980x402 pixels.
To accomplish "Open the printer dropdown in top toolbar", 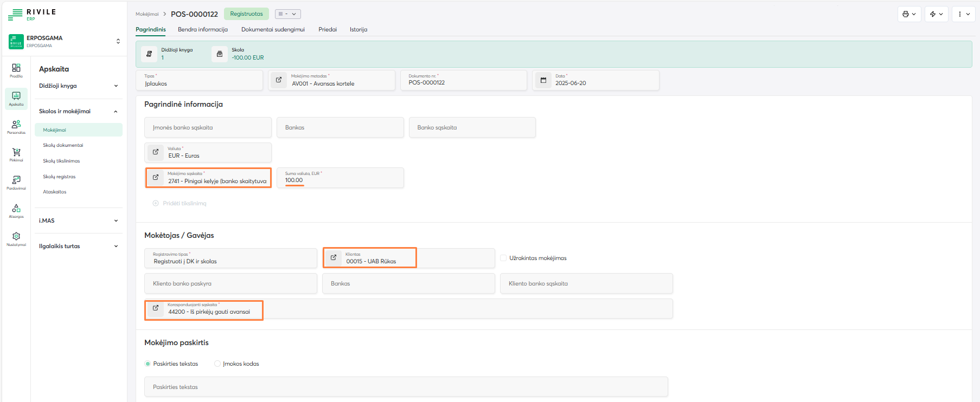I will 909,14.
